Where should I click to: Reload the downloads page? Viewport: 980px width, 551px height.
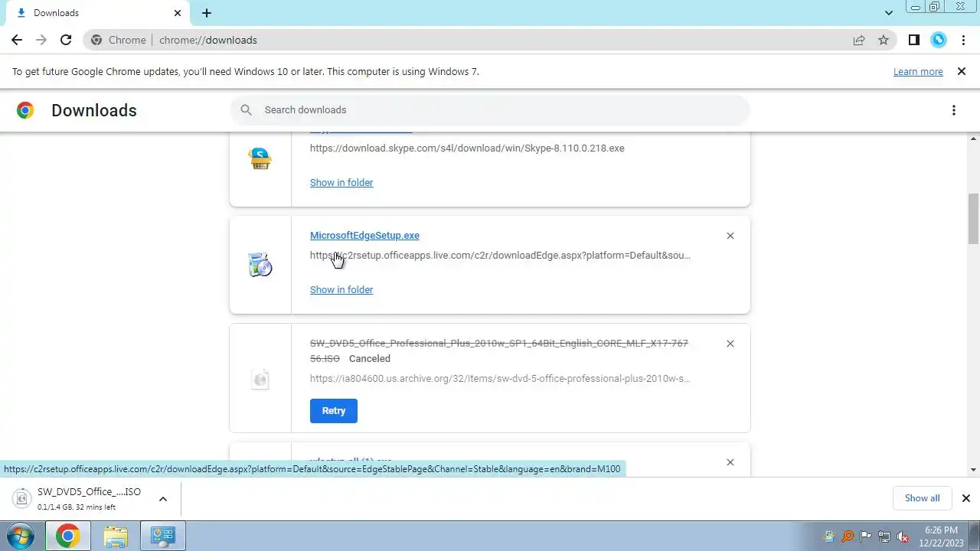pos(66,40)
